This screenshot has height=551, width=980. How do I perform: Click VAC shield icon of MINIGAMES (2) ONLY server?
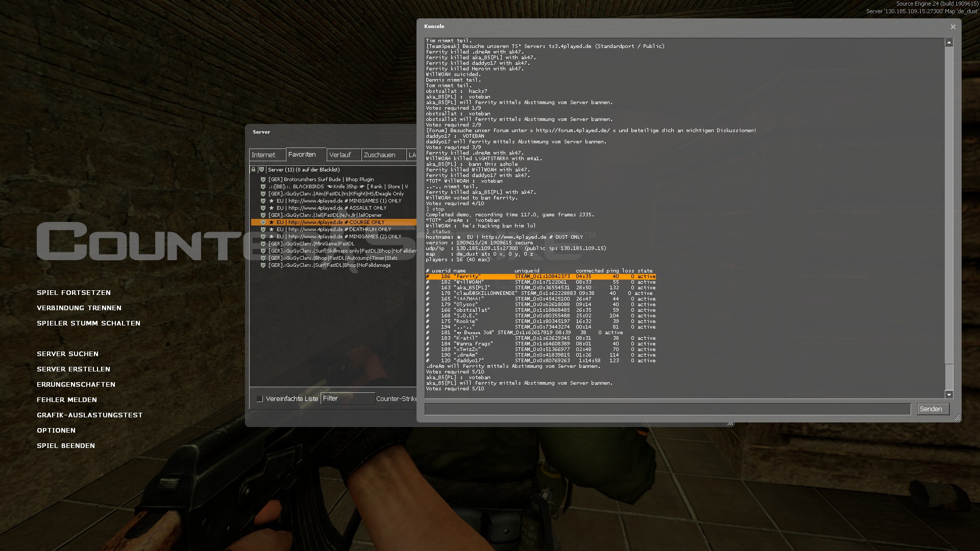pyautogui.click(x=263, y=237)
